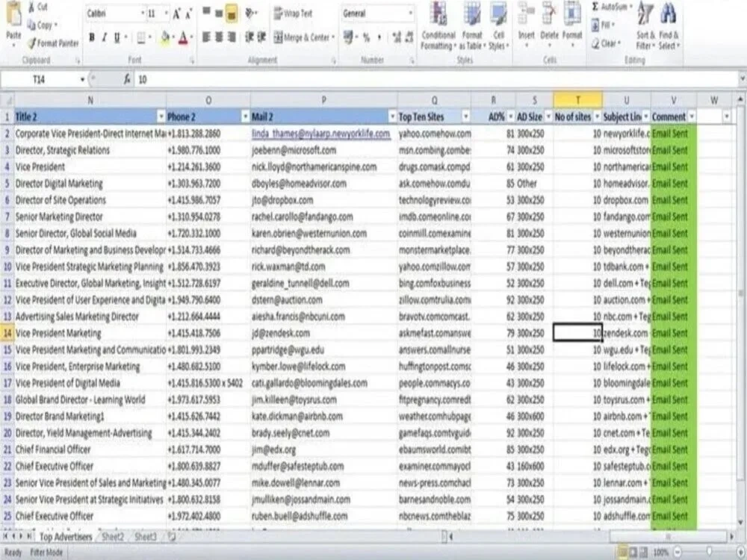Viewport: 747px width, 560px height.
Task: Select the Top Advertisers sheet tab
Action: 65,537
